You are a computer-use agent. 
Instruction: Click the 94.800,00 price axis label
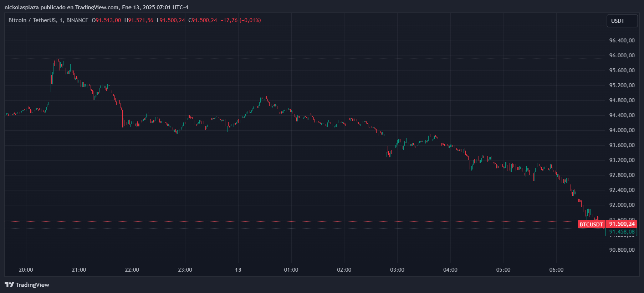tap(622, 100)
